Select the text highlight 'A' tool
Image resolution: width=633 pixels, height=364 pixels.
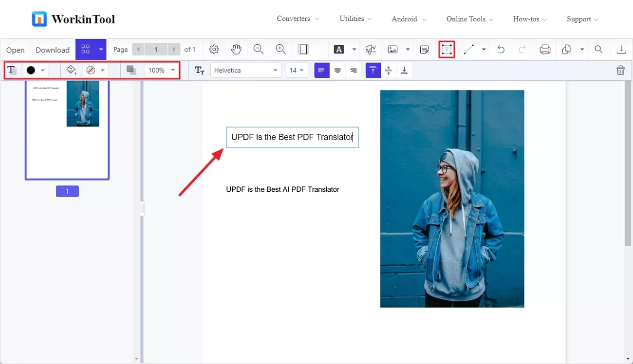point(339,49)
